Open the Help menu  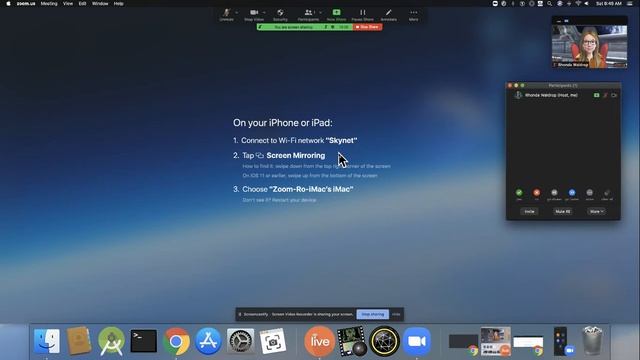[118, 4]
